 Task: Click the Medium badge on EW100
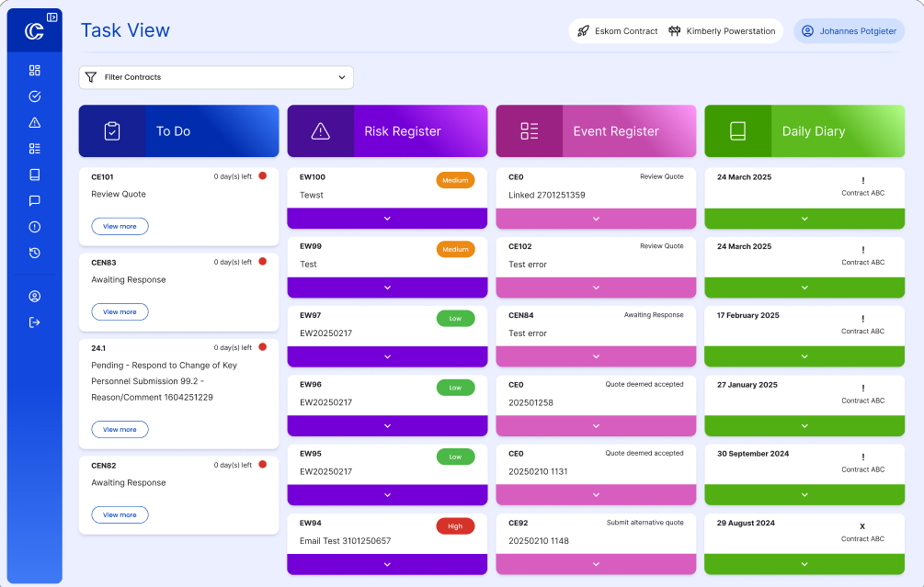pos(455,180)
